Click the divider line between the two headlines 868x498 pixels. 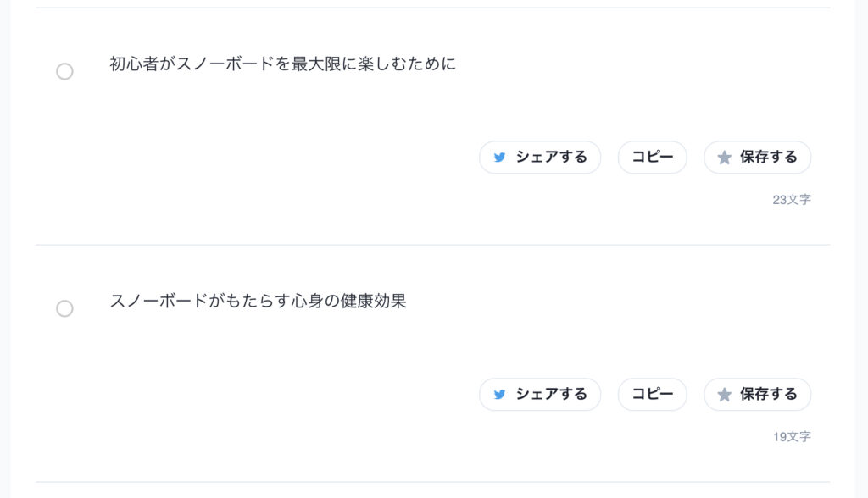coord(432,245)
